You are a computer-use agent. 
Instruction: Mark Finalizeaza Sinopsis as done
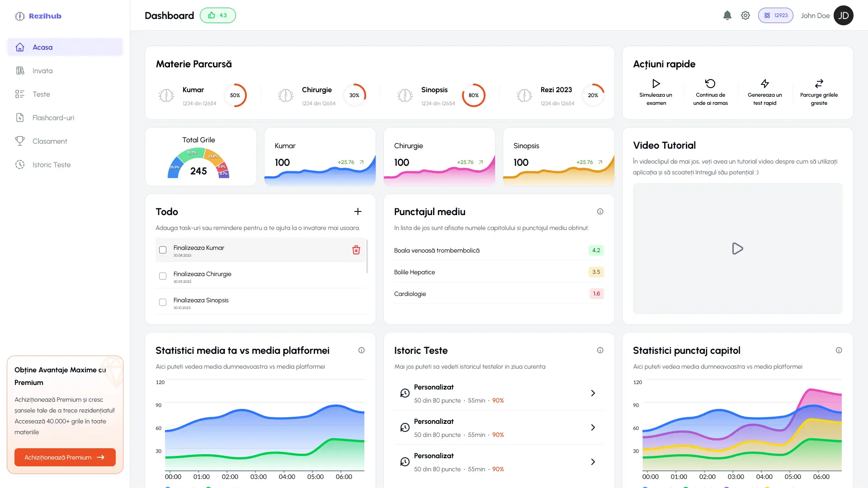click(163, 302)
